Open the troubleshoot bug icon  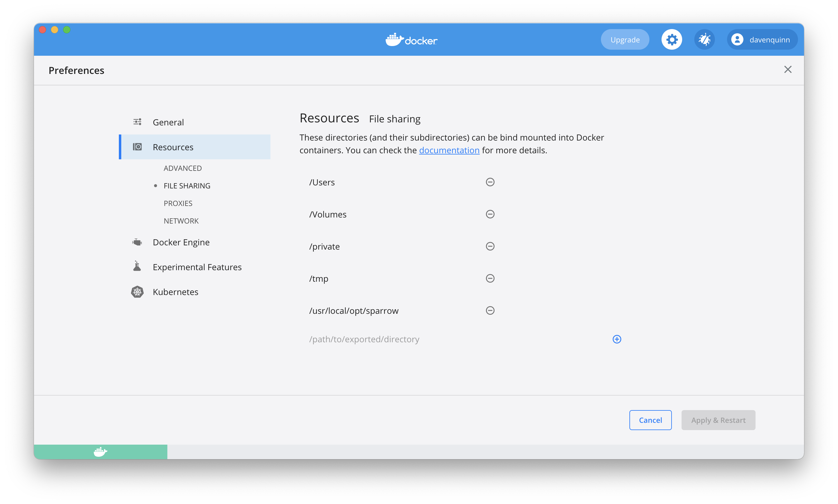(704, 40)
